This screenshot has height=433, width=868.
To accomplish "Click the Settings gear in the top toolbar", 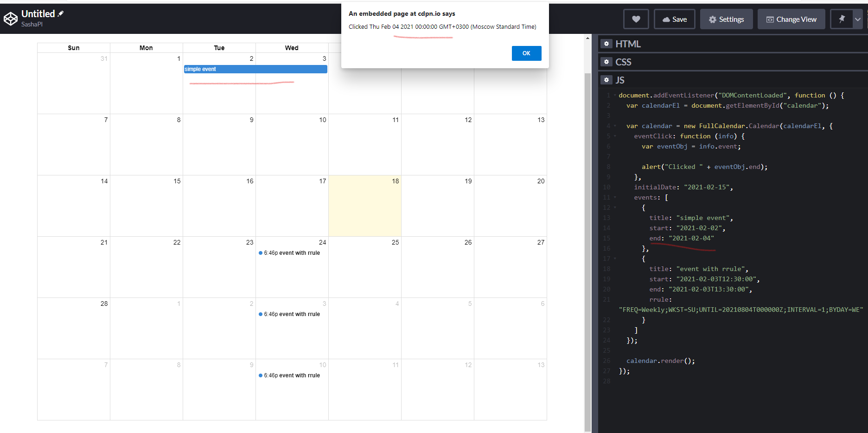I will (x=726, y=19).
